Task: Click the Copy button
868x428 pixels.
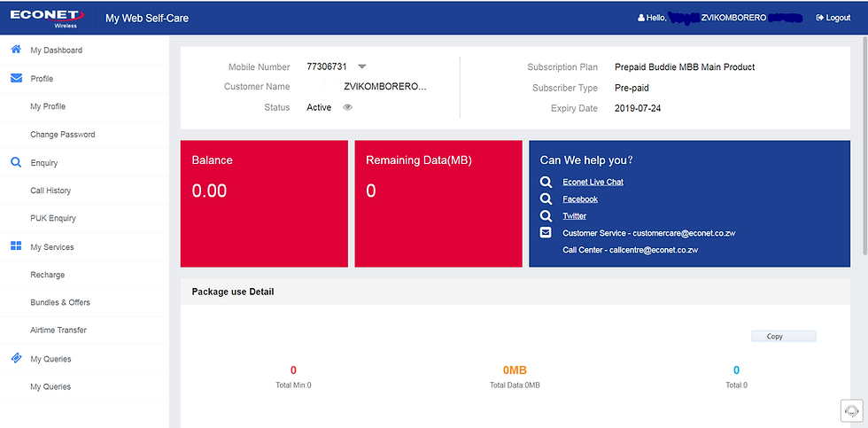Action: pyautogui.click(x=783, y=336)
